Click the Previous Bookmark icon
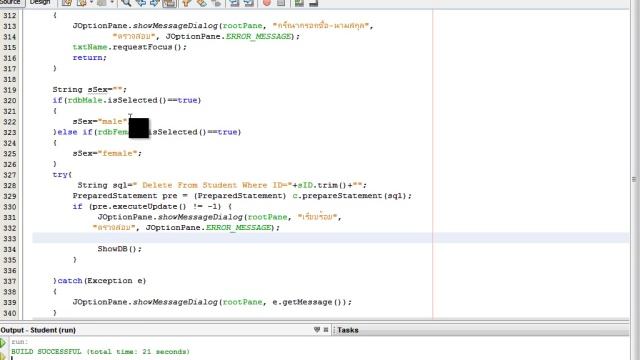 click(186, 3)
